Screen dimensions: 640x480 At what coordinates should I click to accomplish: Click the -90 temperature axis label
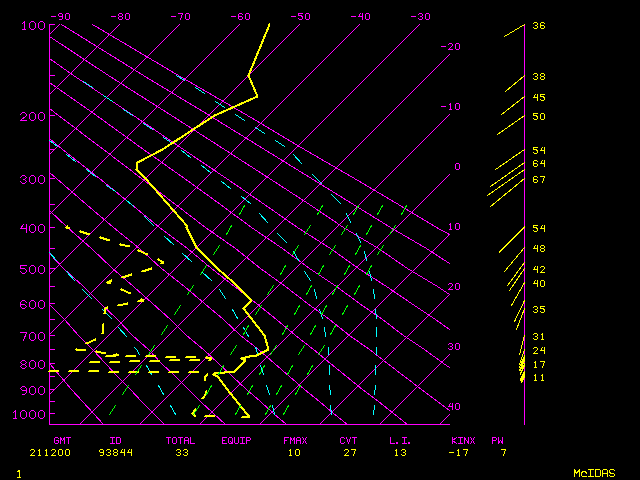coord(61,17)
